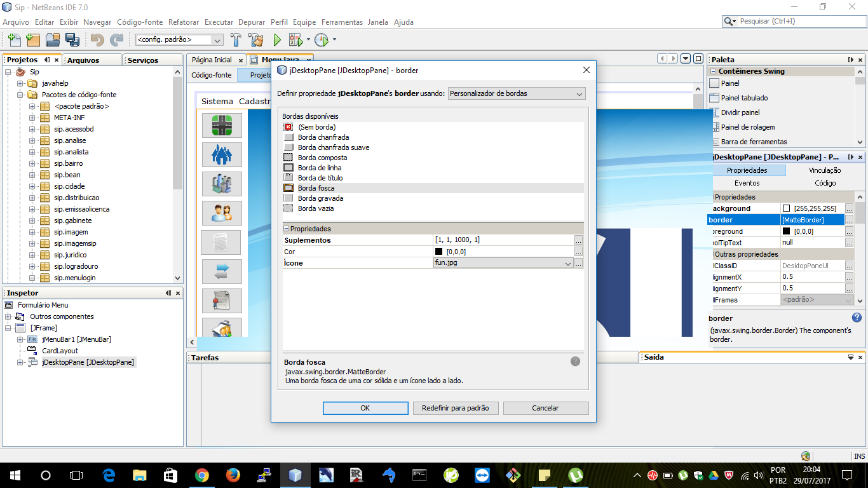Confirm the border with the OK button
The height and width of the screenshot is (488, 868).
[x=365, y=409]
